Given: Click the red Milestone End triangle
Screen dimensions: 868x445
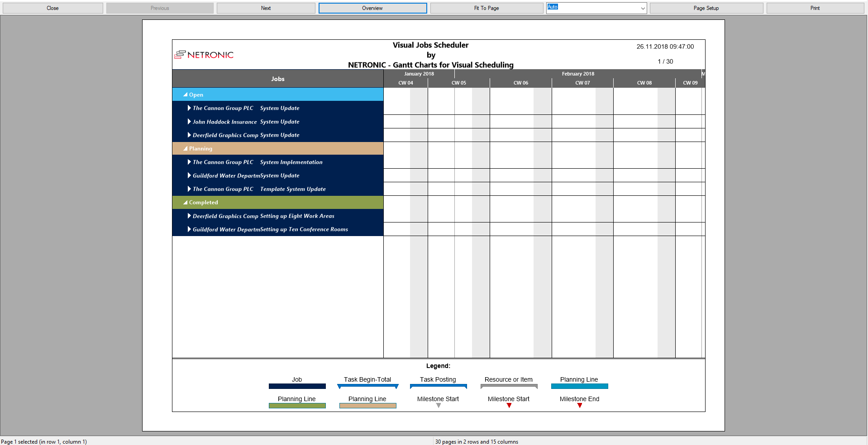Looking at the screenshot, I should point(580,405).
